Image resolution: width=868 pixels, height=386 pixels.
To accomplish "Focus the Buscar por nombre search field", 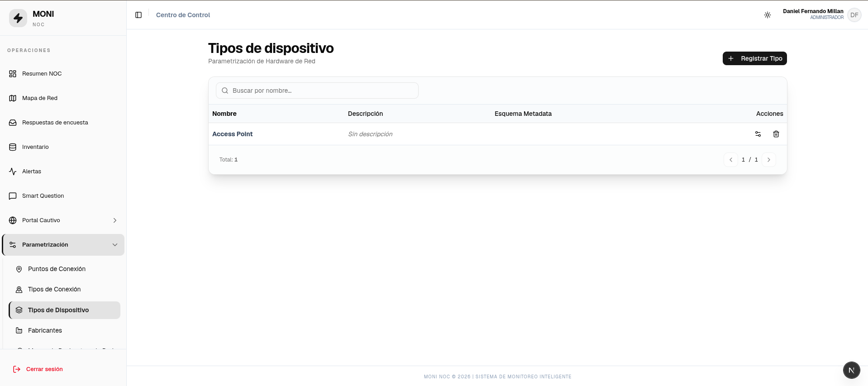I will pos(317,91).
